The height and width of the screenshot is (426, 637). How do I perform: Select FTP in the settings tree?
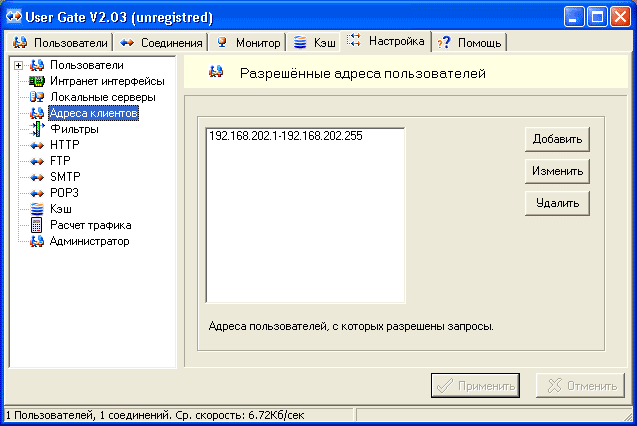60,161
